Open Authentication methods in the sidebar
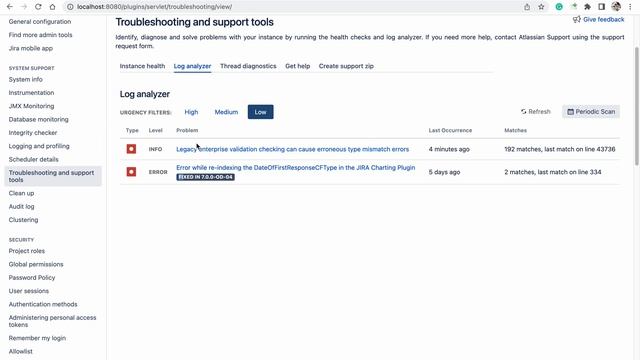This screenshot has width=640, height=360. [x=43, y=304]
